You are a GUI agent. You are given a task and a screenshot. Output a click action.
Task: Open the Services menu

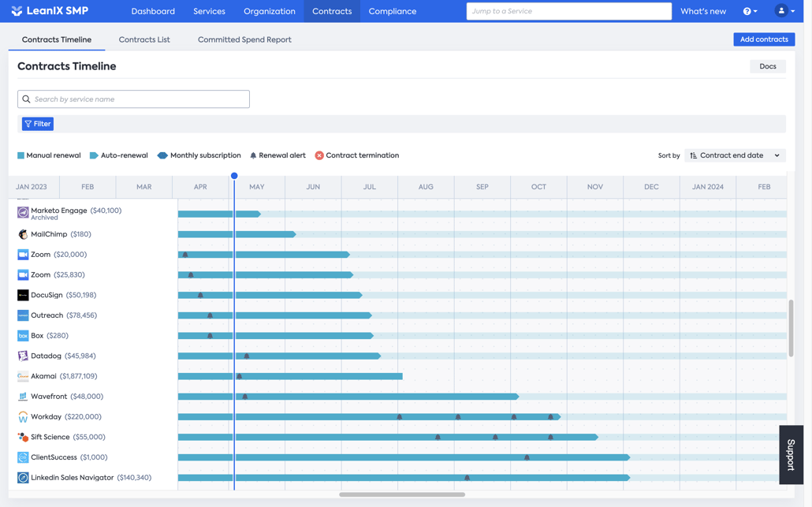(x=209, y=11)
